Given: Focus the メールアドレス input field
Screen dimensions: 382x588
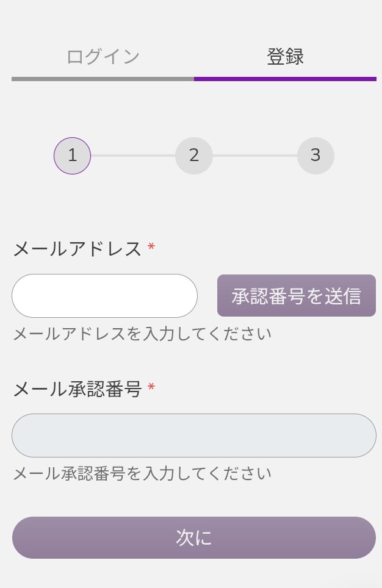Looking at the screenshot, I should pyautogui.click(x=104, y=296).
